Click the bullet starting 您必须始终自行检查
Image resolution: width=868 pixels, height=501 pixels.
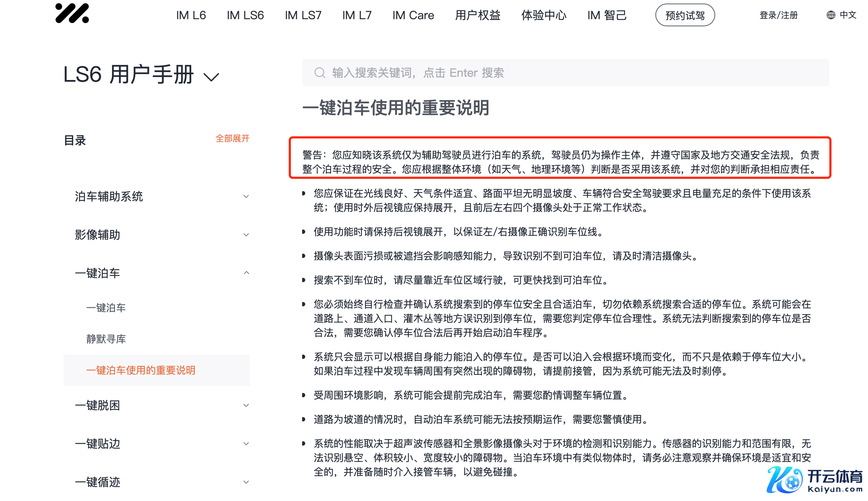[562, 318]
